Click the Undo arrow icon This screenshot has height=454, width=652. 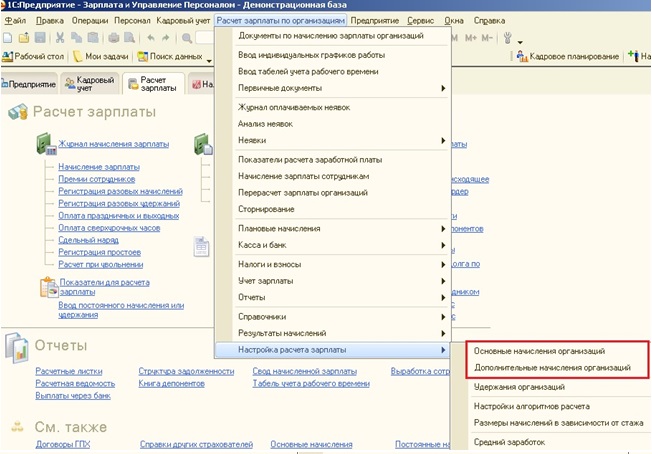click(151, 38)
